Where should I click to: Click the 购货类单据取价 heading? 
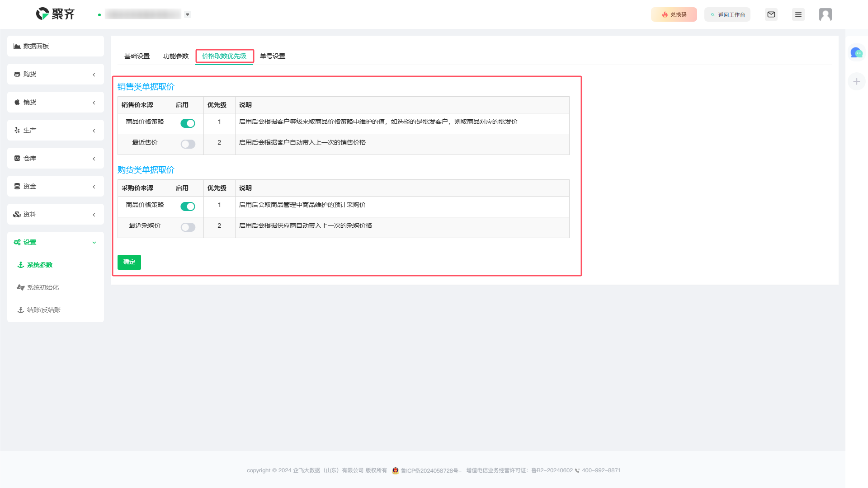[x=146, y=170]
